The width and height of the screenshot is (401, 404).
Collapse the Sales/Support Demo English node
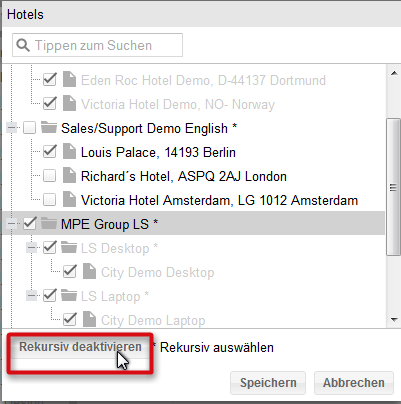pyautogui.click(x=11, y=128)
